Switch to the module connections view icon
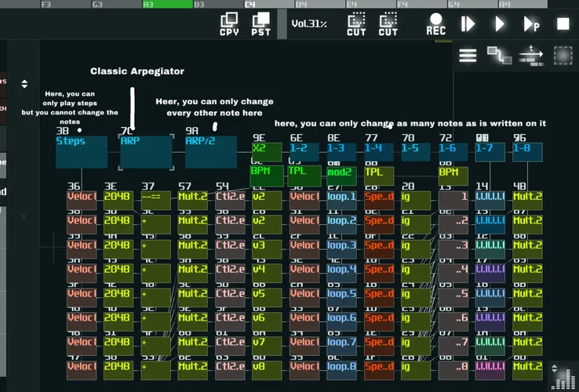Viewport: 579px width, 392px height. (499, 56)
